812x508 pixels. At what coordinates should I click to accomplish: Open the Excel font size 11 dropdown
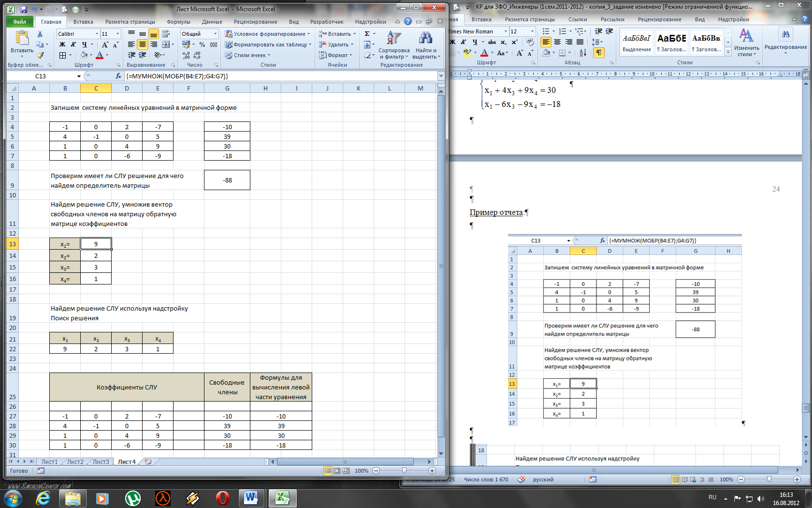pyautogui.click(x=117, y=34)
